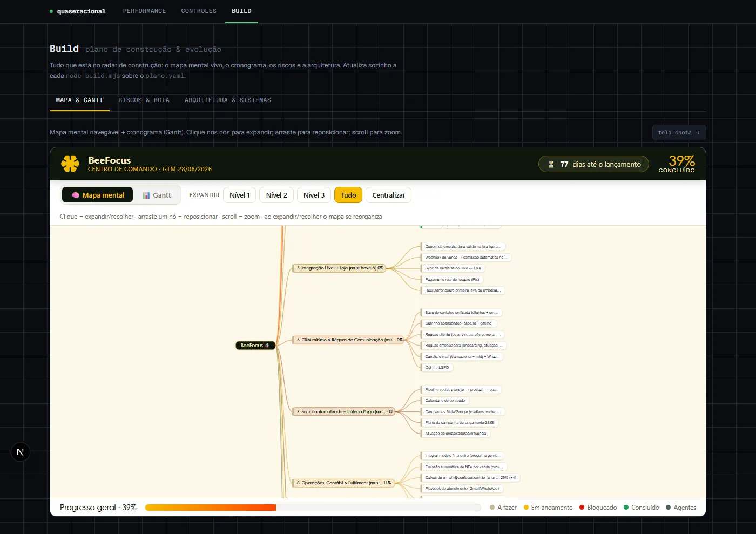
Task: Click the BeeFocus flower logo icon
Action: click(x=70, y=164)
